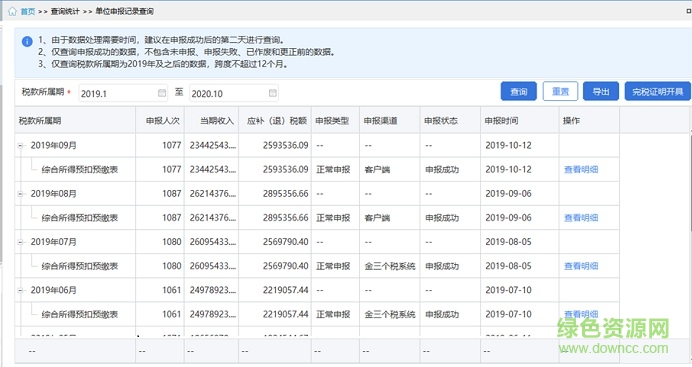This screenshot has height=367, width=692.
Task: Open calendar icon for start period 2019.1
Action: pos(162,93)
